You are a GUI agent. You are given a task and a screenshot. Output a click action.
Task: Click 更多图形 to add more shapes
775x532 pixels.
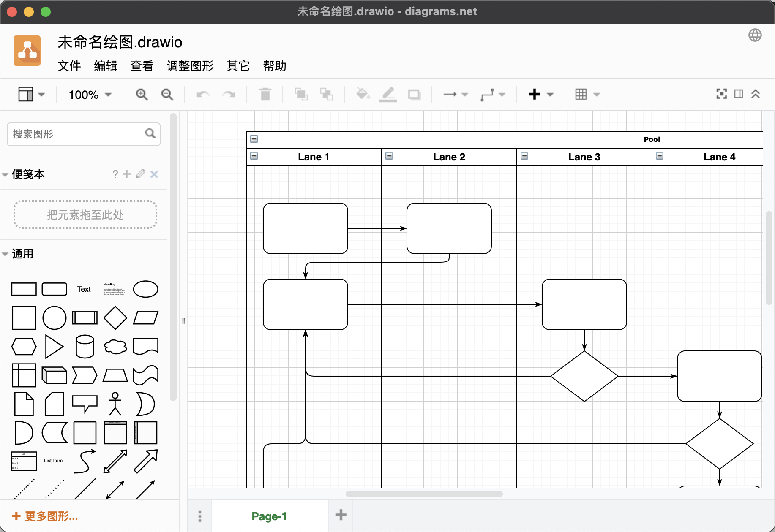coord(45,516)
